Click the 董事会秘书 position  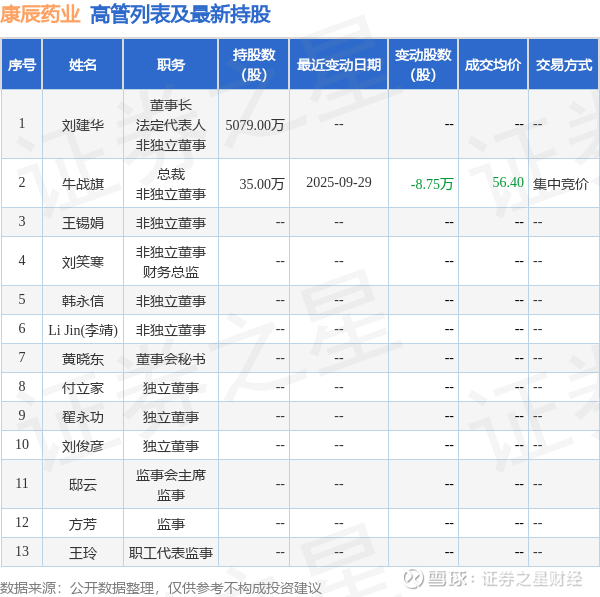pyautogui.click(x=171, y=359)
